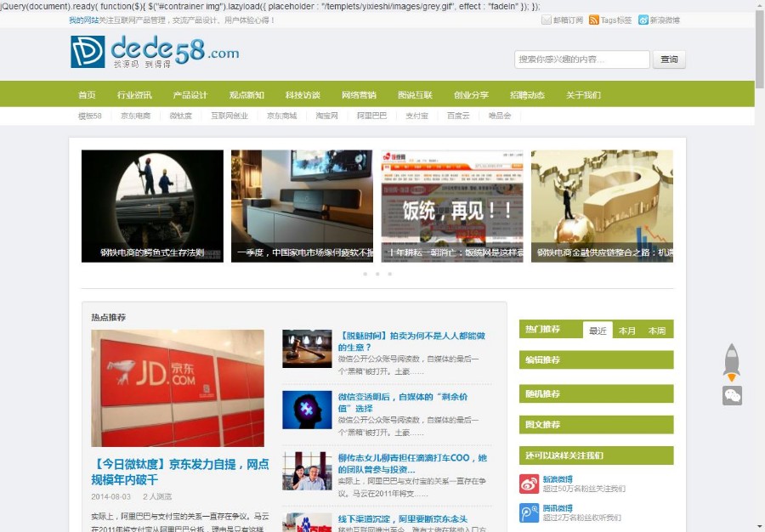Image resolution: width=765 pixels, height=532 pixels.
Task: Open the steel workers slider thumbnail
Action: tap(152, 206)
